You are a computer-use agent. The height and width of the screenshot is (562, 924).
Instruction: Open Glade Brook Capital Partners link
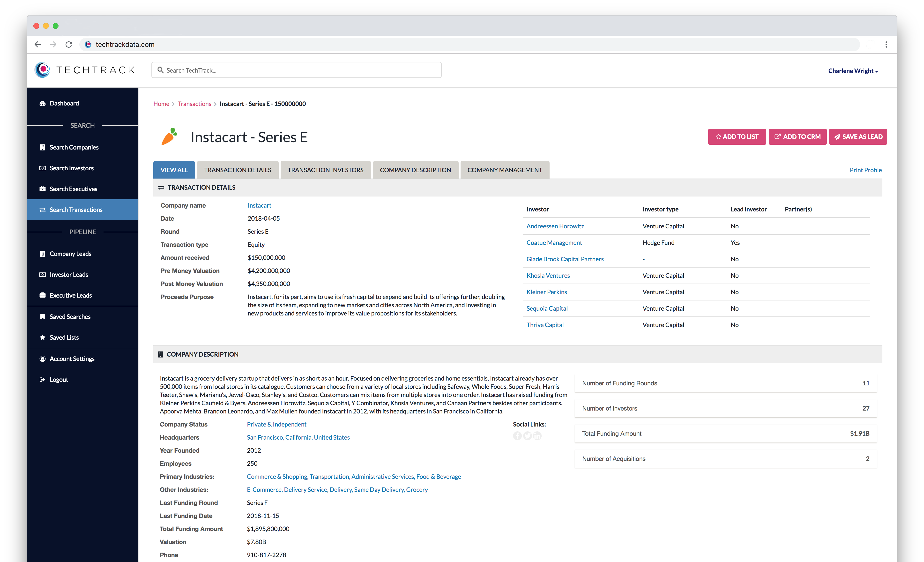565,259
